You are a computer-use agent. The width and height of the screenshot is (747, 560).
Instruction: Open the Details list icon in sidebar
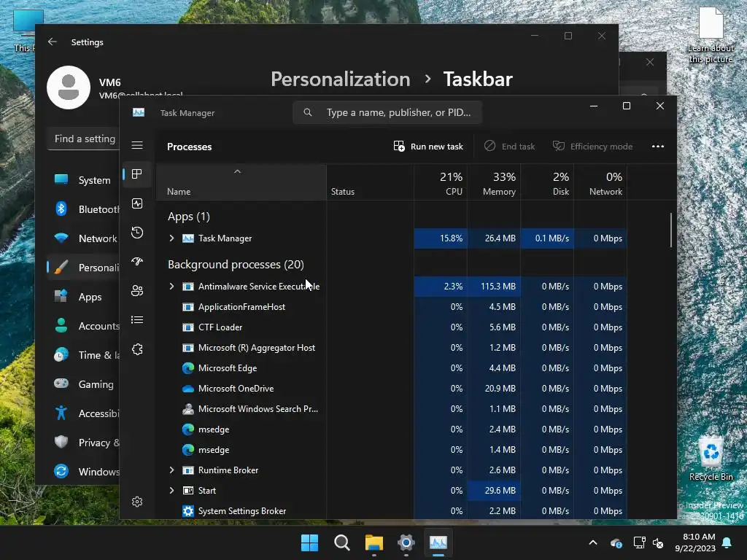137,320
